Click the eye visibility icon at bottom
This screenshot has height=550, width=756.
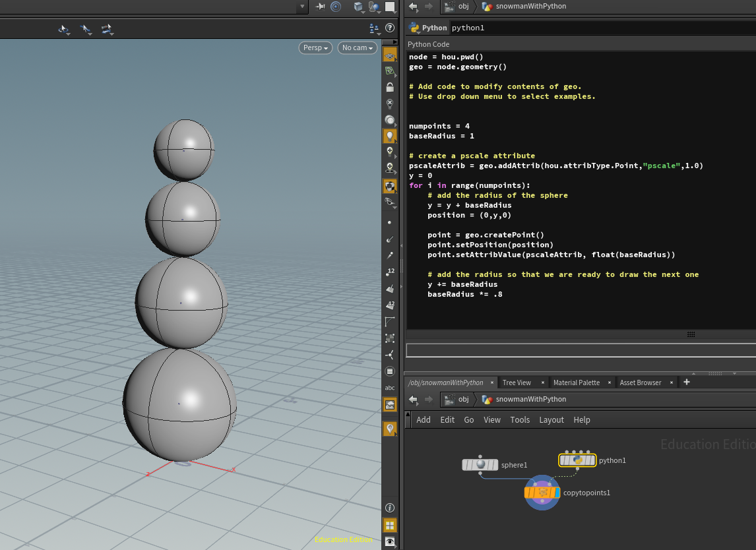coord(390,541)
